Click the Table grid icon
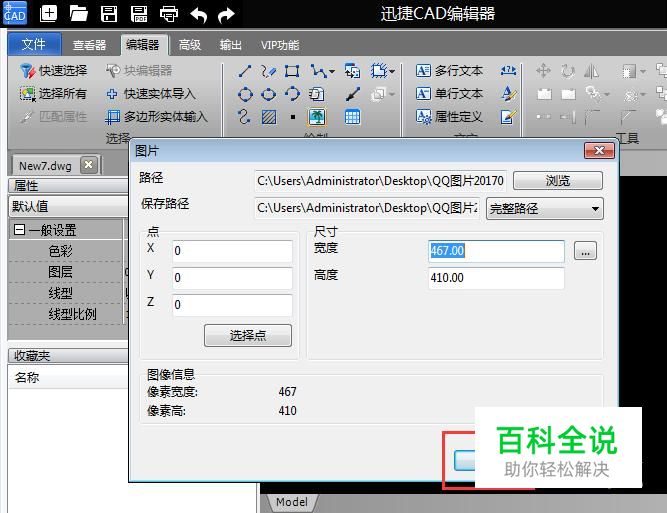 pos(353,117)
